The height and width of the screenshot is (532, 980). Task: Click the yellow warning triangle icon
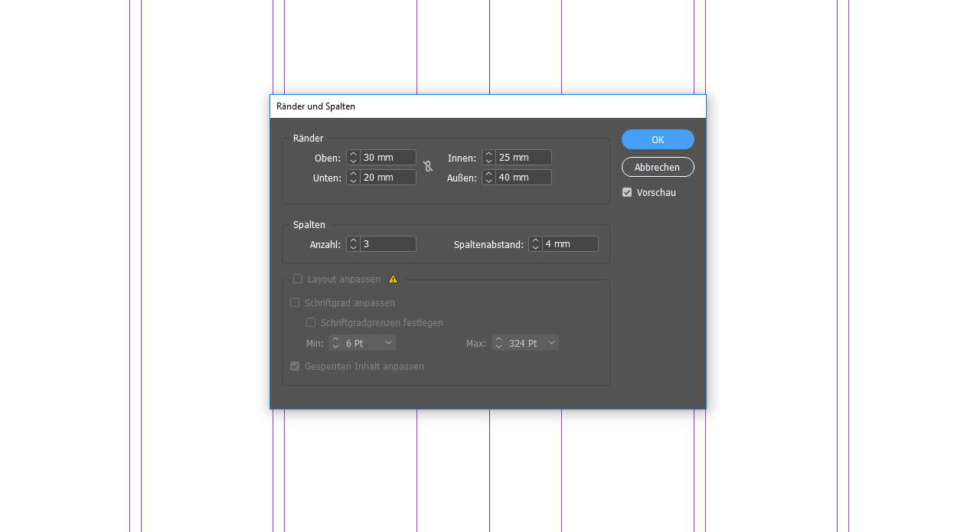coord(394,279)
